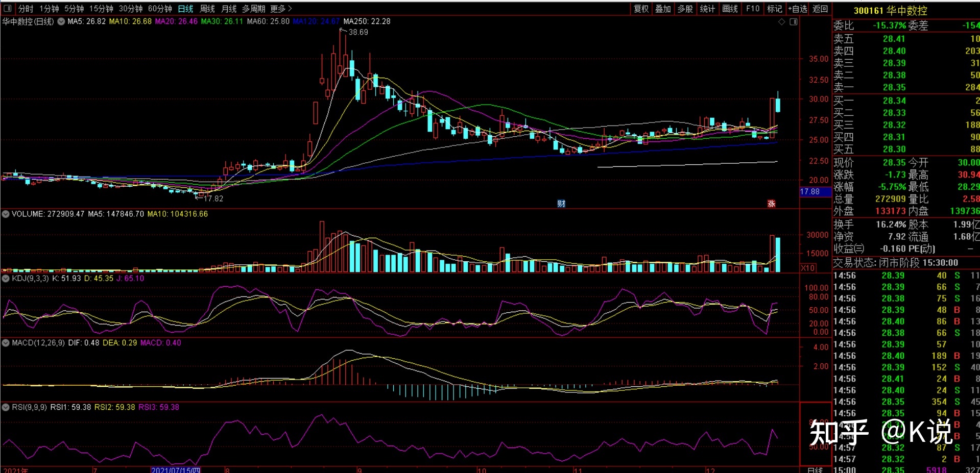Viewport: 980px width, 473px height.
Task: Click the 15:00 final trade row
Action: [x=906, y=470]
